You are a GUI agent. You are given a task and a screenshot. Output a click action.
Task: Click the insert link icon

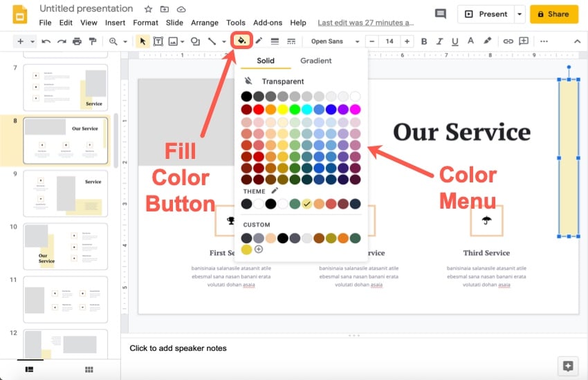[x=508, y=41]
